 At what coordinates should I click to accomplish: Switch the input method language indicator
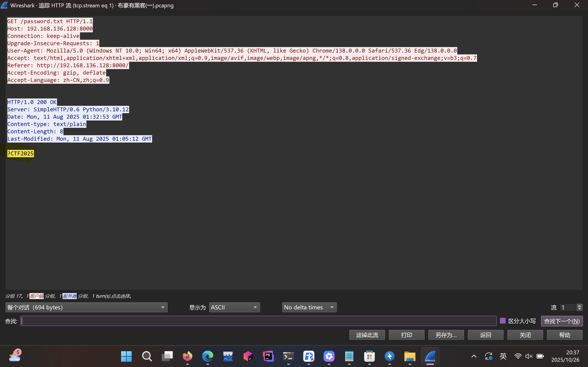503,356
